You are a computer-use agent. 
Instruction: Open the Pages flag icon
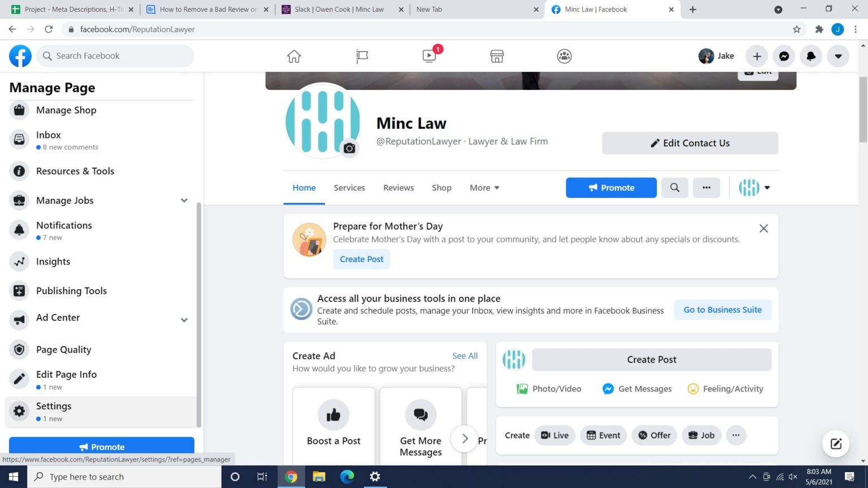(362, 56)
